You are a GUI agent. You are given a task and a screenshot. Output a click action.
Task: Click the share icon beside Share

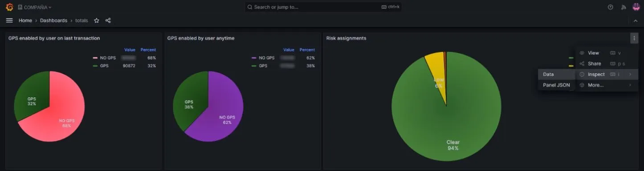pos(582,64)
